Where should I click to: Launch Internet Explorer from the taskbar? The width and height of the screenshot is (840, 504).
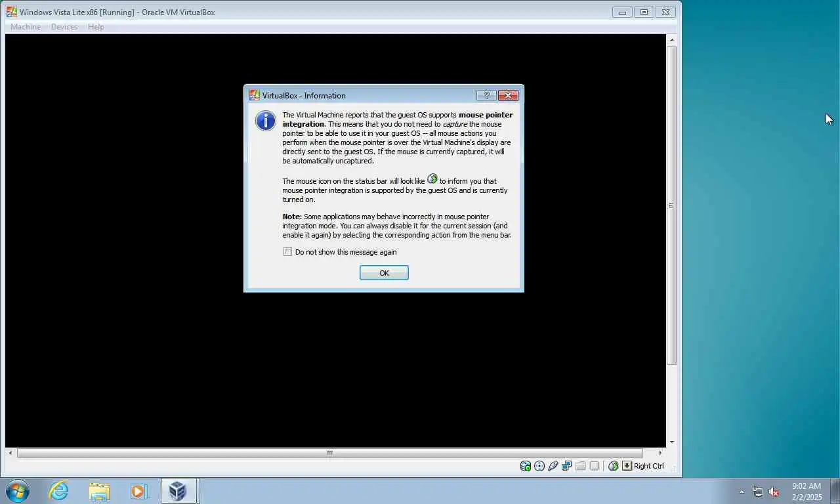pos(59,491)
